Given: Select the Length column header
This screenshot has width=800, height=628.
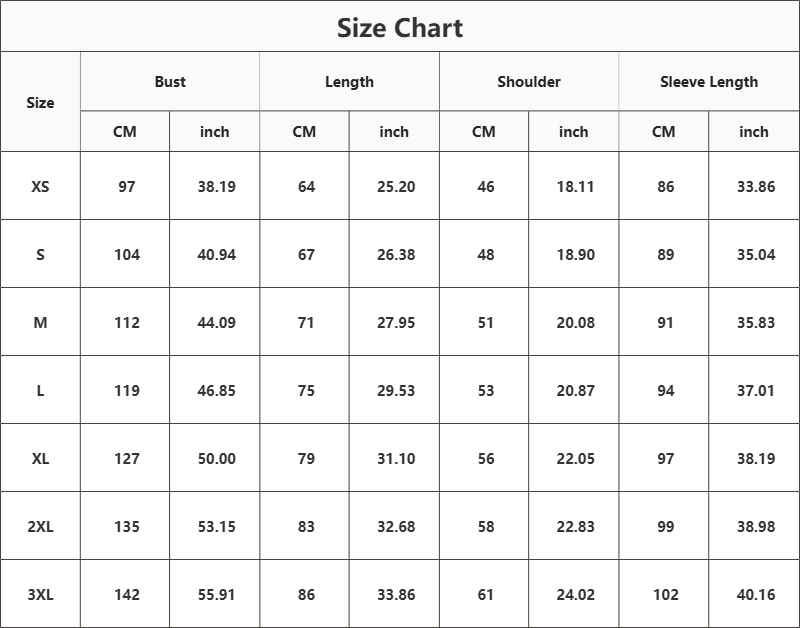Looking at the screenshot, I should 349,82.
